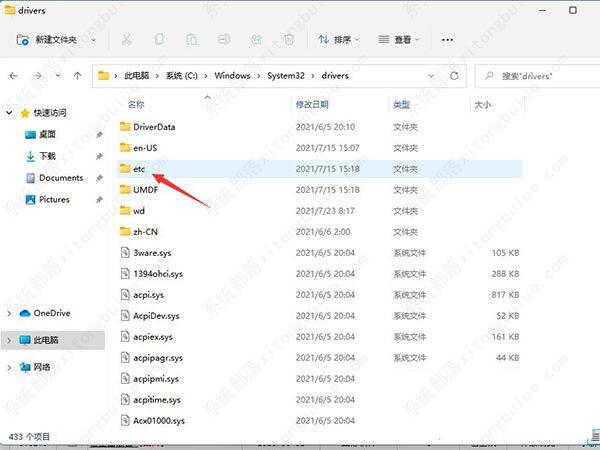
Task: Click the Paste clipboard icon
Action: click(191, 40)
